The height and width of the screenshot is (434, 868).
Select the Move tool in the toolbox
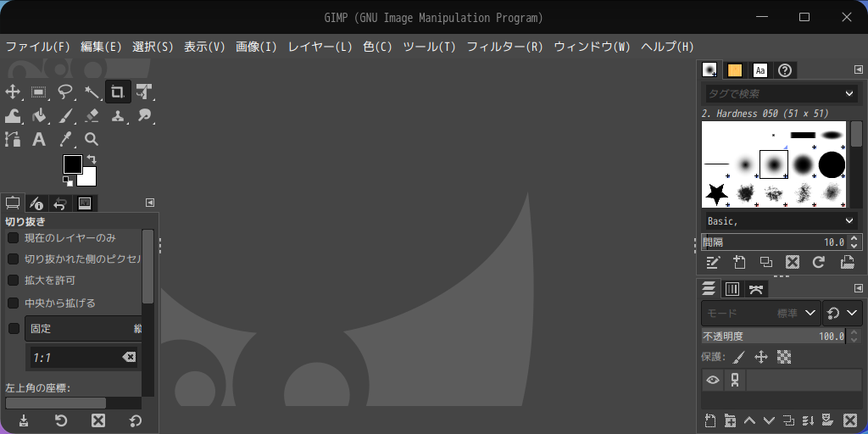tap(12, 92)
